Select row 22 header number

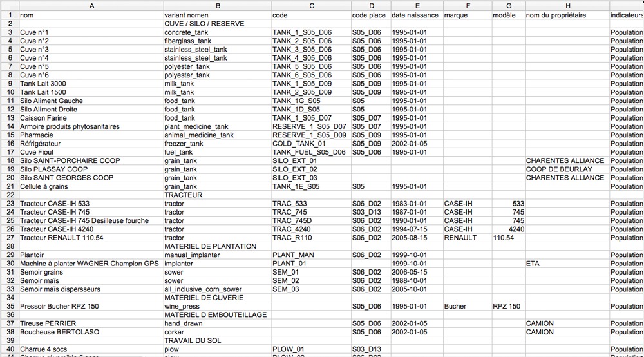[x=10, y=195]
